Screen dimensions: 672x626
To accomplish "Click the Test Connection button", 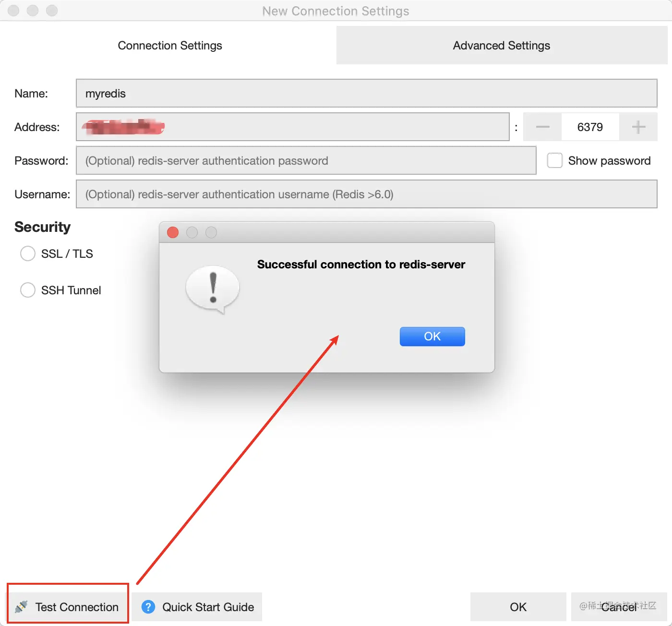I will tap(68, 607).
